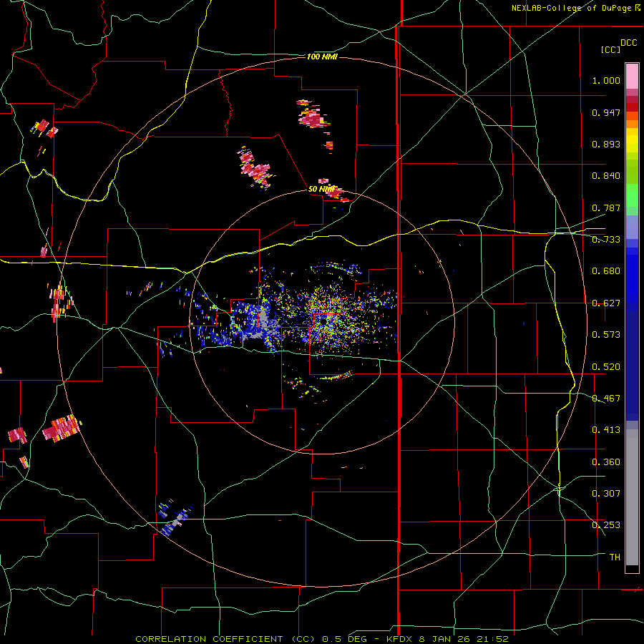Select the 0.307 scale value
This screenshot has width=644, height=644.
tap(606, 494)
